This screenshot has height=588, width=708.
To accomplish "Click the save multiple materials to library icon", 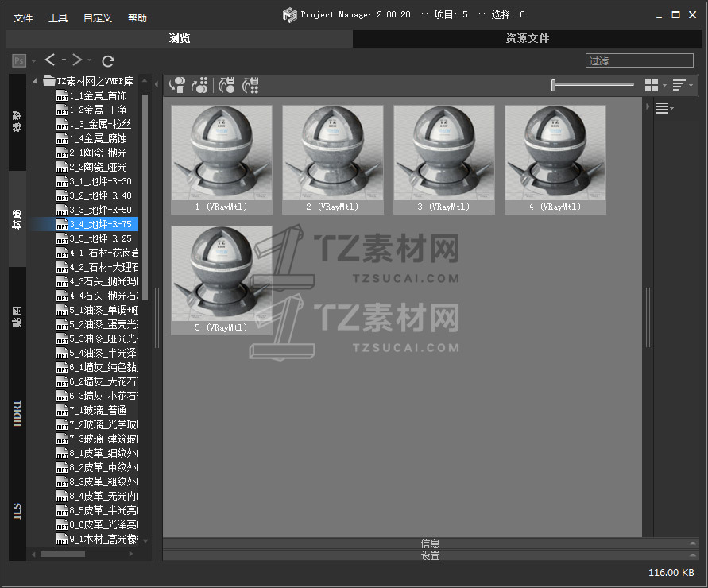I will click(251, 85).
